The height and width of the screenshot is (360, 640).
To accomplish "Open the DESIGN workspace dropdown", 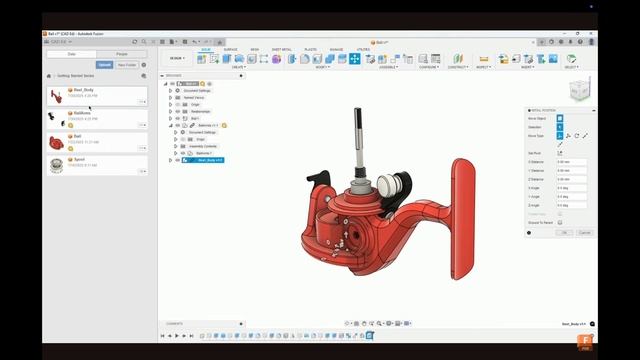I will (177, 58).
